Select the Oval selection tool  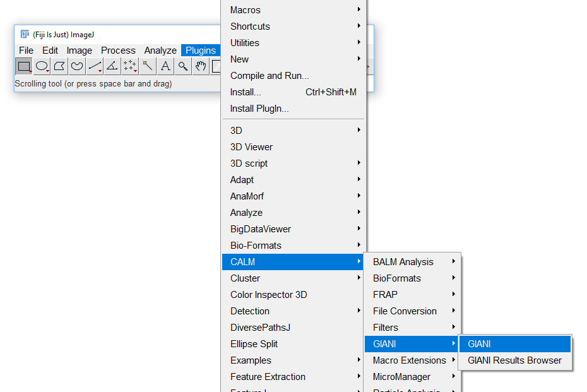(42, 66)
